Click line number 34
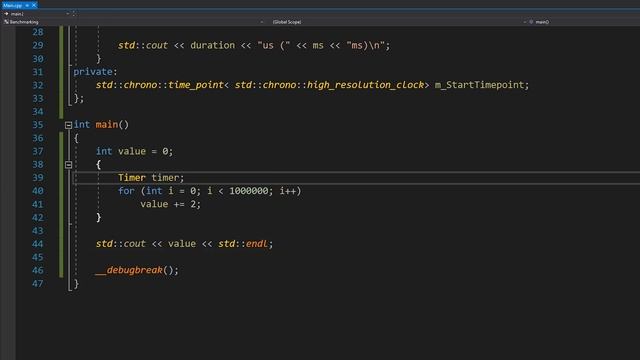640x360 pixels. (38, 111)
